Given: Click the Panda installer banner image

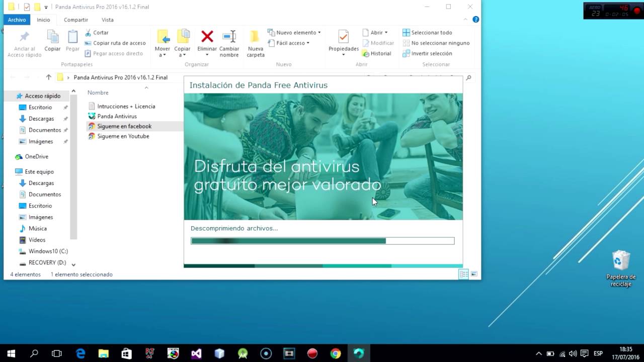Looking at the screenshot, I should tap(323, 156).
